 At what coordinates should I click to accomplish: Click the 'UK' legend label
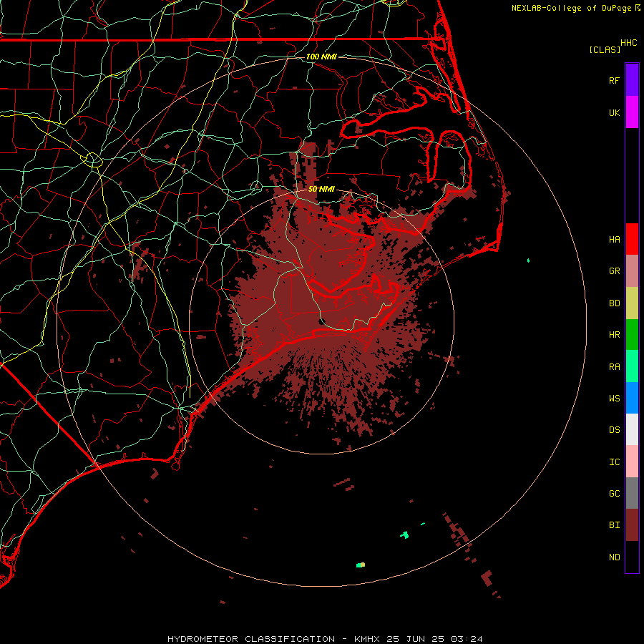click(x=614, y=112)
